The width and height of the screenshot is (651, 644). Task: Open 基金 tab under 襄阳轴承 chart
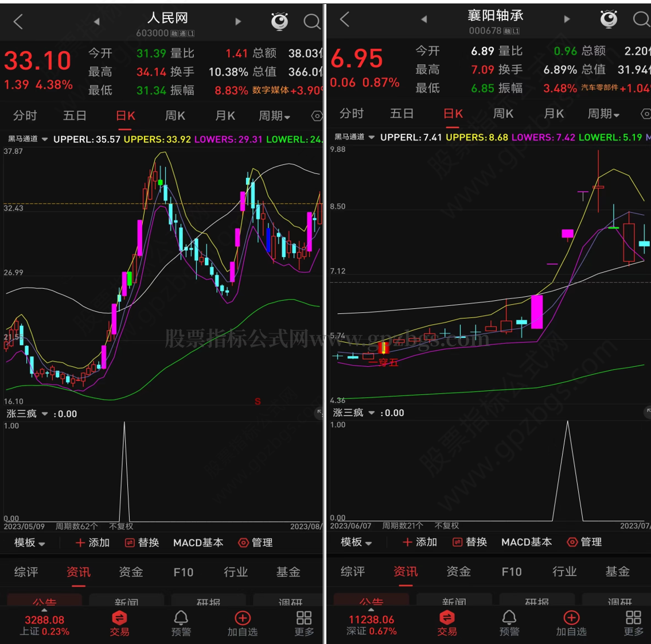click(x=617, y=572)
